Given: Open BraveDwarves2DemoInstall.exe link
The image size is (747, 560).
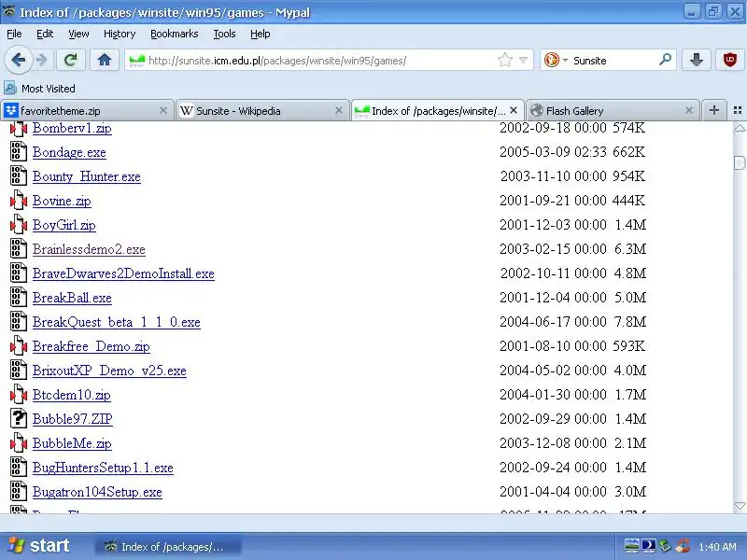Looking at the screenshot, I should pos(123,273).
